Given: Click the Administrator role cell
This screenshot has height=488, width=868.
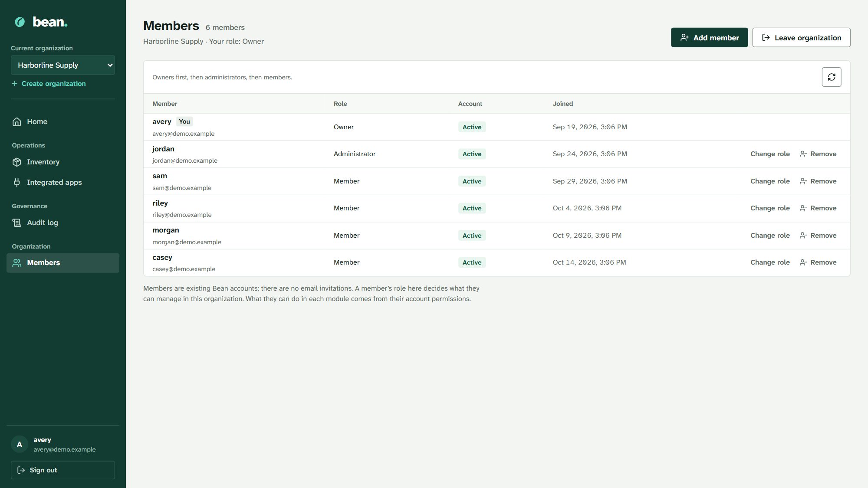Looking at the screenshot, I should [x=355, y=154].
